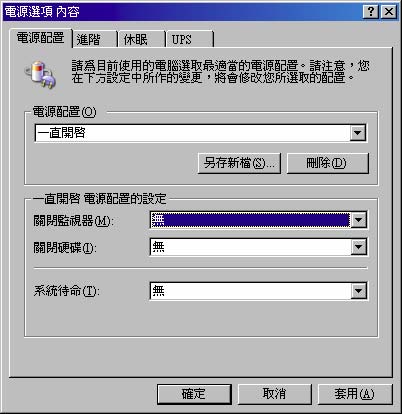The image size is (402, 414).
Task: Expand the 關閉硬碟 dropdown arrow
Action: point(358,247)
